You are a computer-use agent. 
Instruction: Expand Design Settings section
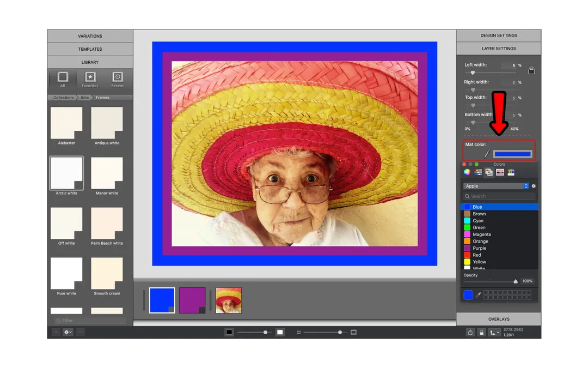498,35
